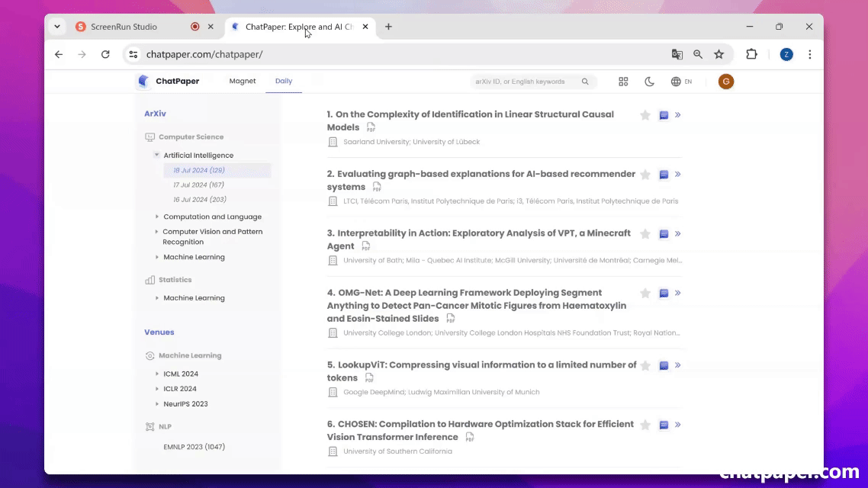868x488 pixels.
Task: Click arXiv ID keyword search field
Action: (x=525, y=82)
